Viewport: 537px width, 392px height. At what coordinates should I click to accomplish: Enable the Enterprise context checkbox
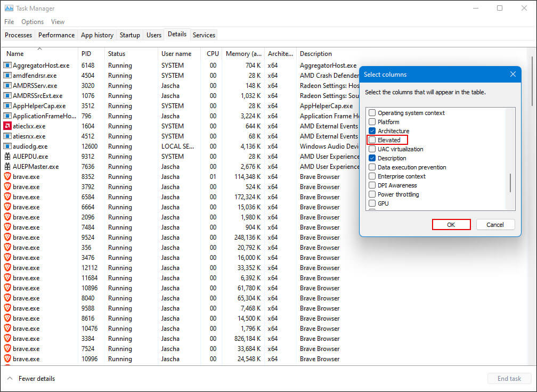pos(372,176)
